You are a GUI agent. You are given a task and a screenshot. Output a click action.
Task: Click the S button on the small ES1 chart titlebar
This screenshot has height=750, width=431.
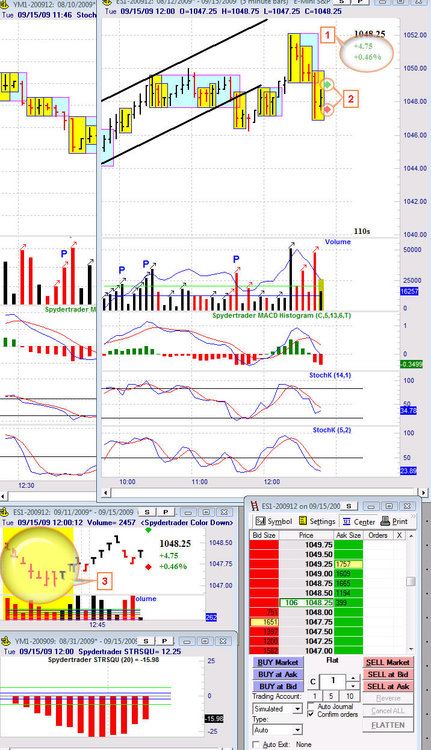pos(147,512)
